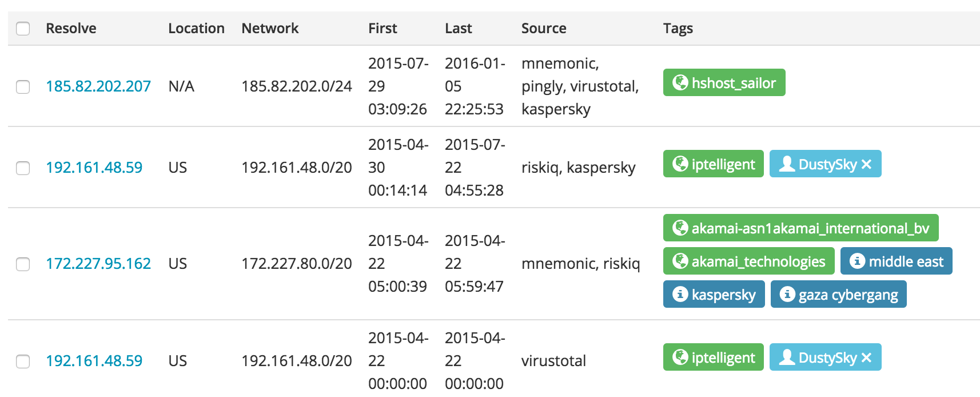Sort table by Resolve column header
The height and width of the screenshot is (397, 980).
point(71,28)
